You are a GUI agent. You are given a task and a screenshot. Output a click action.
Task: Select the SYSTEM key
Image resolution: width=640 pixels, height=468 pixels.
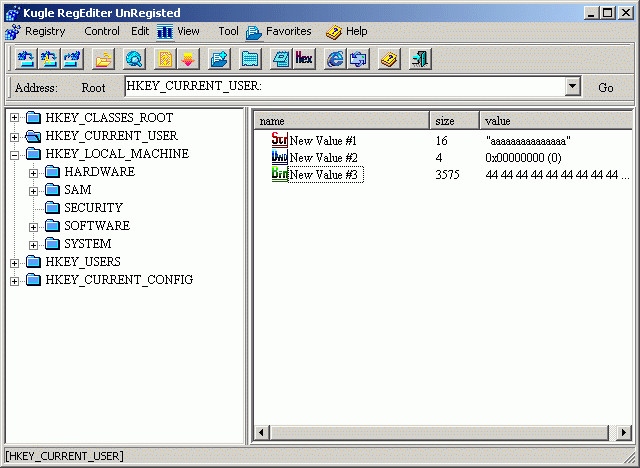[x=88, y=244]
